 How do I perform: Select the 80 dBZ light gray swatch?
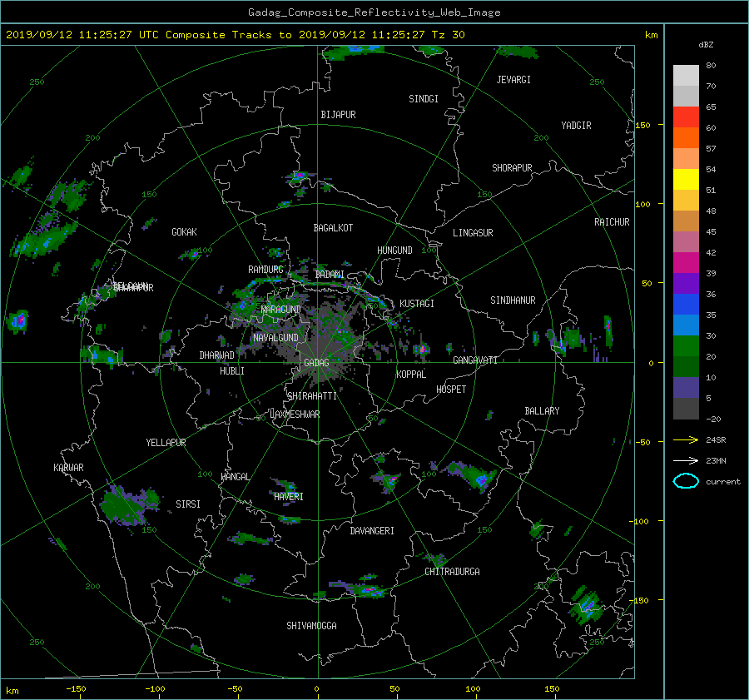686,75
